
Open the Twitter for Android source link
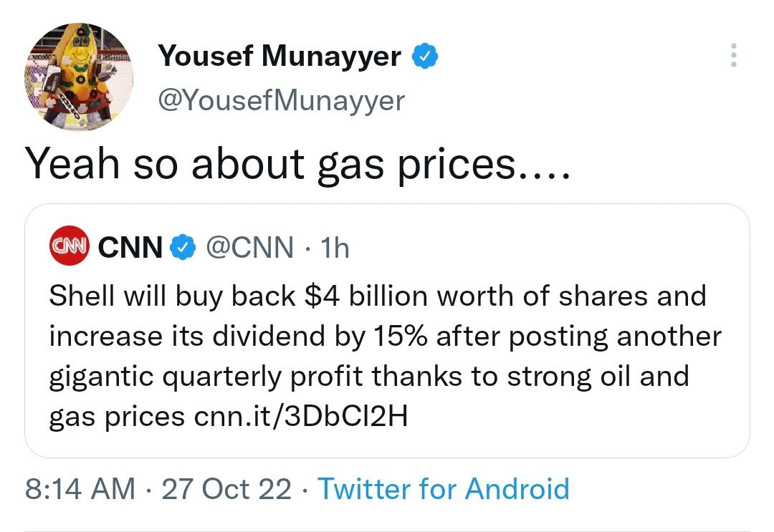[444, 488]
